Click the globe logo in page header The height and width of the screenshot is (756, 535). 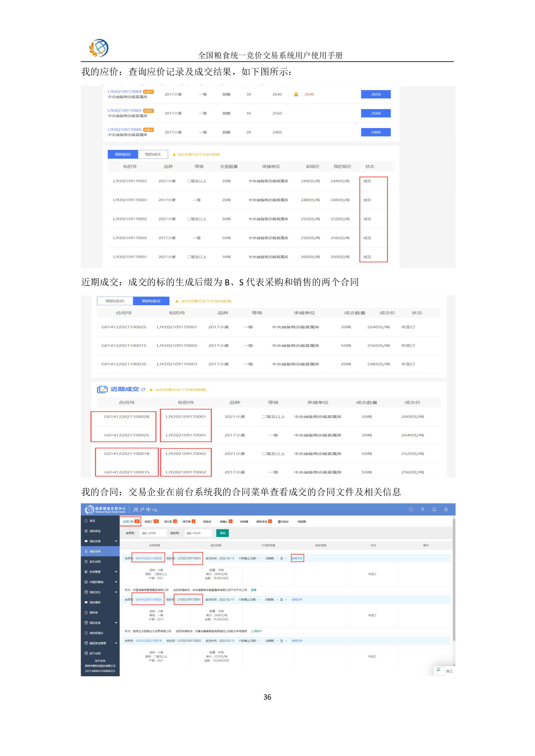[99, 48]
